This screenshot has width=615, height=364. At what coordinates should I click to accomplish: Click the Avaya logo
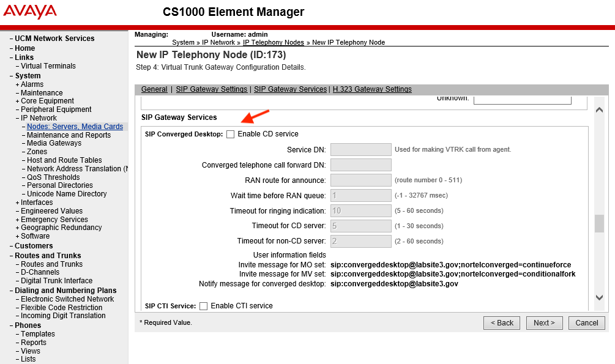30,11
